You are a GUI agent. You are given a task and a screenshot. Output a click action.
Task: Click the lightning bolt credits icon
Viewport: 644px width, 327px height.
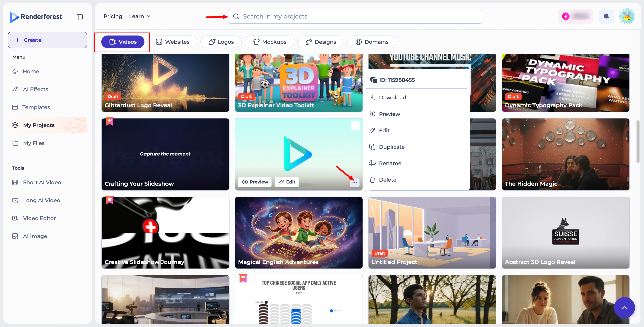click(x=566, y=16)
